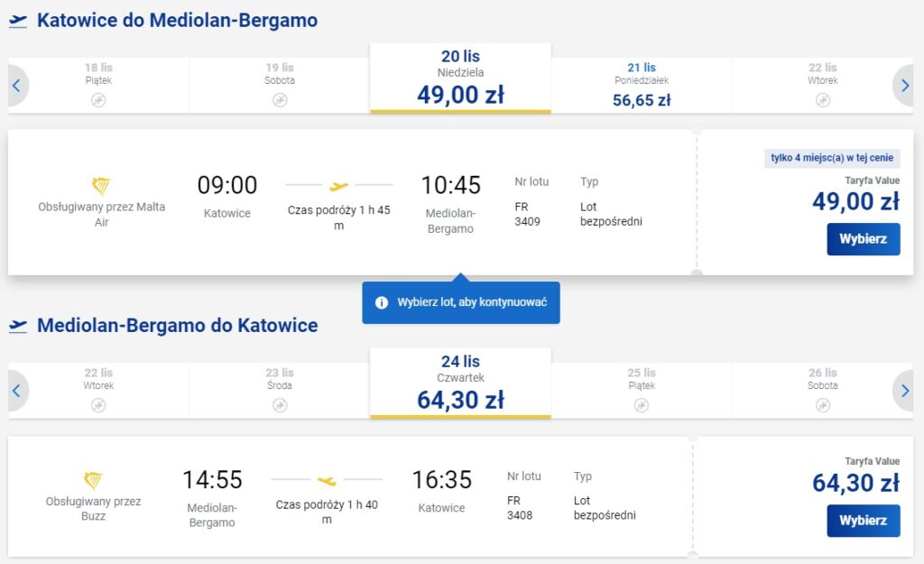Click the info icon in the blue tooltip
Image resolution: width=924 pixels, height=564 pixels.
382,302
